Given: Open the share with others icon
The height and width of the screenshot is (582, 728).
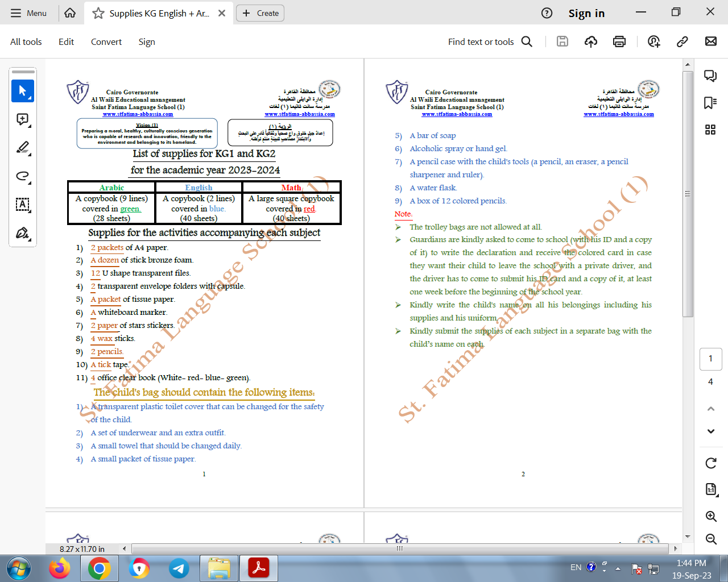Looking at the screenshot, I should 654,41.
